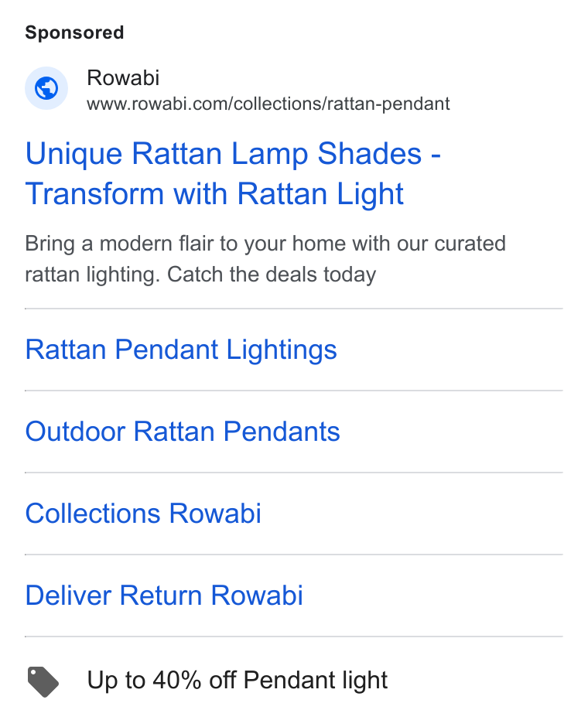Open the Rattan Pendant Lightings sitelink
588x727 pixels.
coord(181,350)
